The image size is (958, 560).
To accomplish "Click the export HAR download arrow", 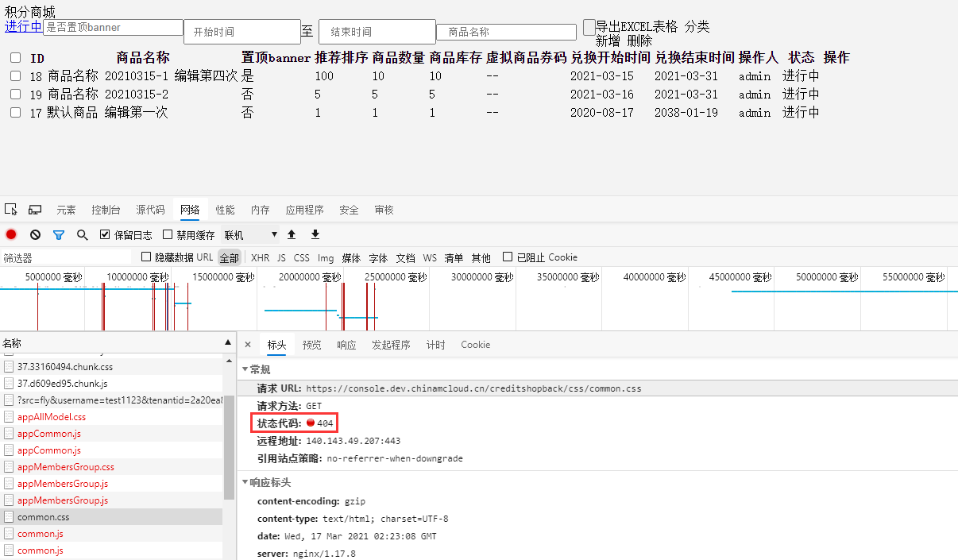I will point(315,234).
